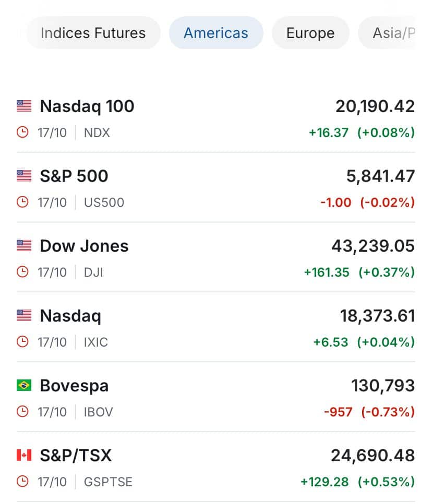
Task: Click the IXIC ticker symbol
Action: [x=96, y=342]
